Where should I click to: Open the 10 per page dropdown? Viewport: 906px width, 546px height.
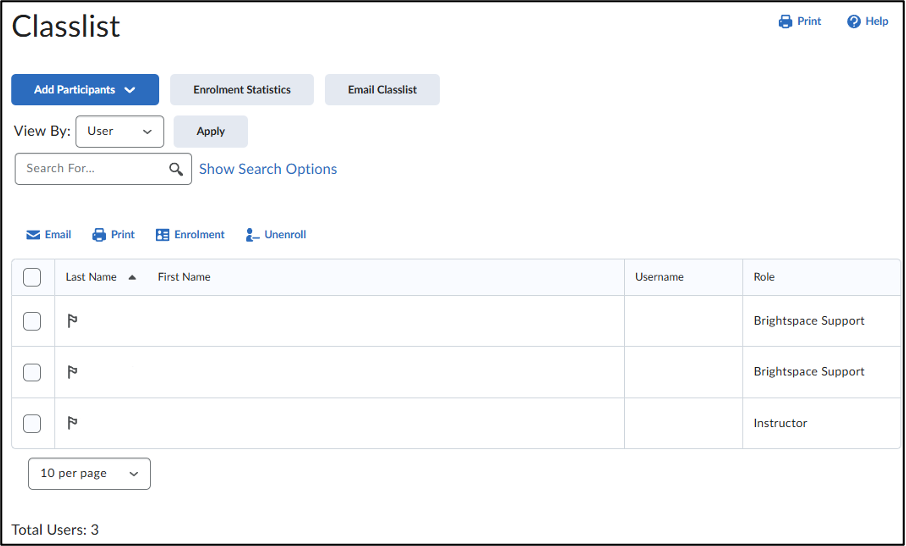click(x=89, y=474)
